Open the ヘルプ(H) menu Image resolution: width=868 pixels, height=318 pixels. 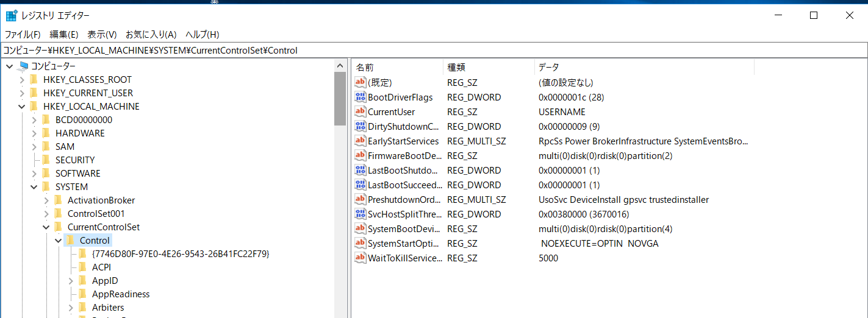[x=203, y=35]
